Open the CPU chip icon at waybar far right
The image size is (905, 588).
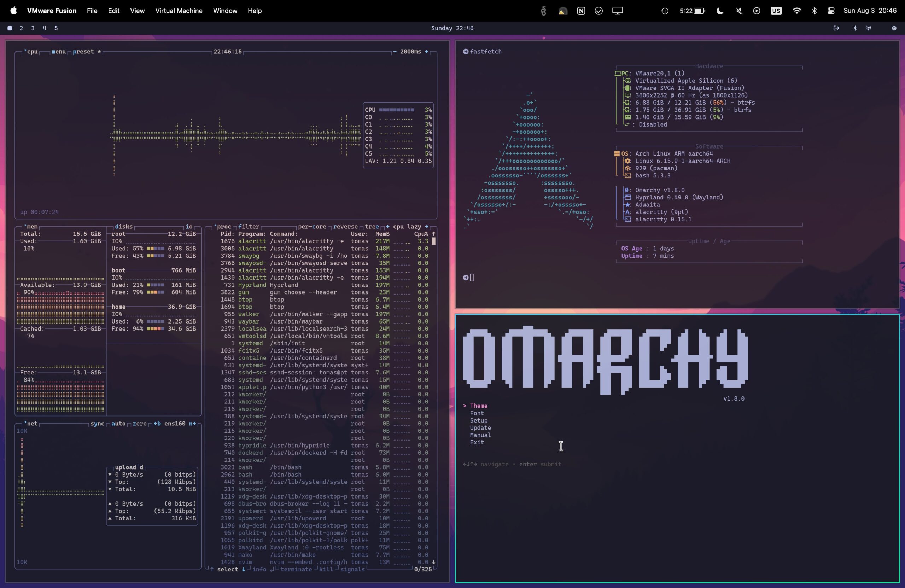click(894, 28)
